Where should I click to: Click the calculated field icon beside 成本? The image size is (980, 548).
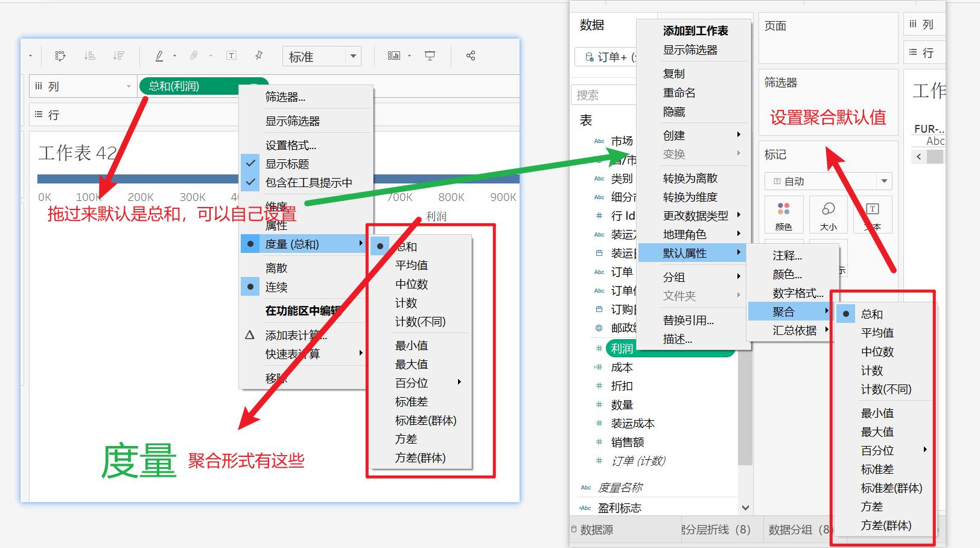point(599,367)
